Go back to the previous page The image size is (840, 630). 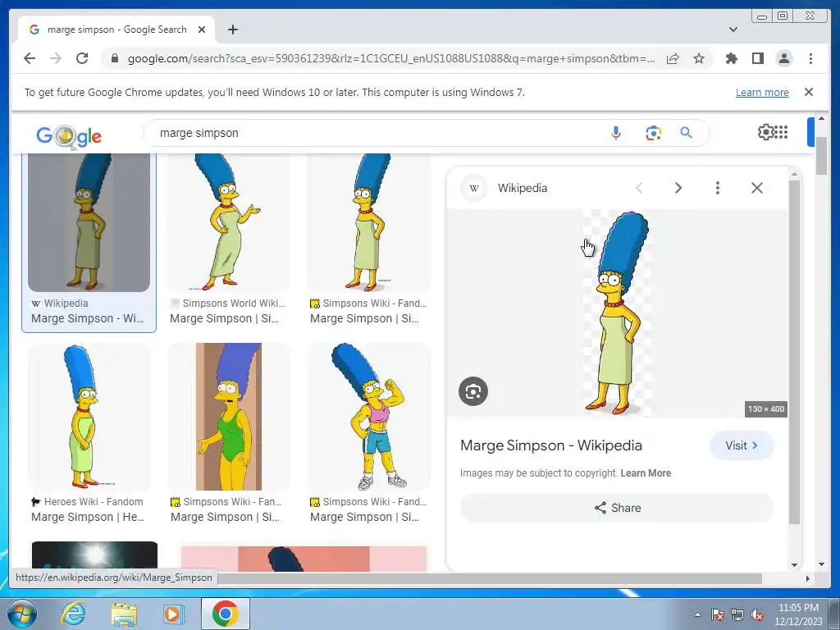point(30,58)
